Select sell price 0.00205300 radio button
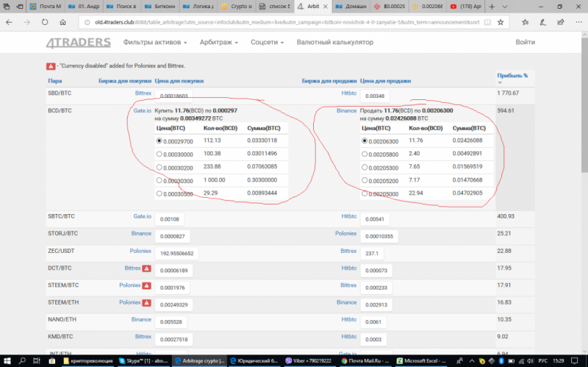 (365, 167)
